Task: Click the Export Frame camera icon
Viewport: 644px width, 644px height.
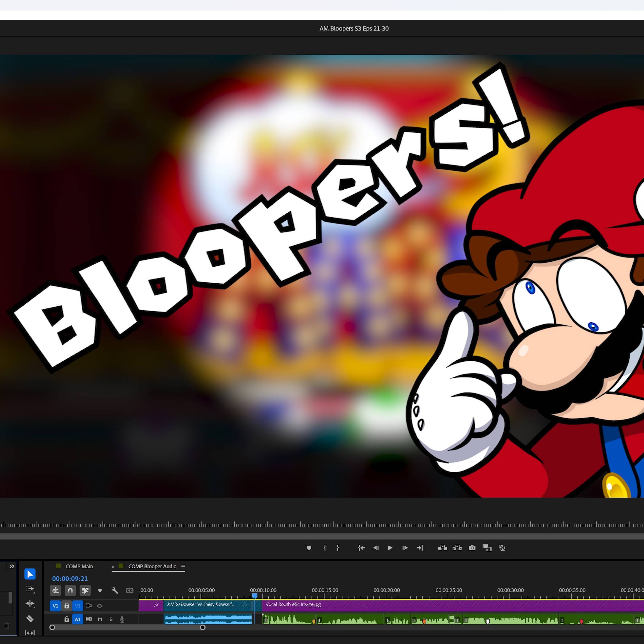Action: (472, 548)
